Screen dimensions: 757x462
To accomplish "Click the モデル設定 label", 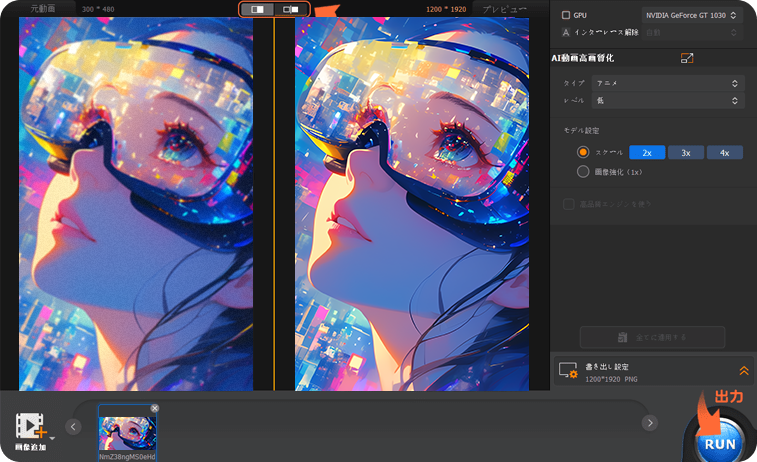I will point(581,131).
